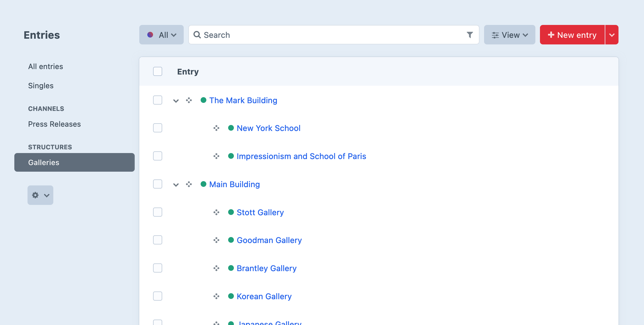Click the drag handle icon for Stott Gallery
The height and width of the screenshot is (325, 644).
pos(216,212)
